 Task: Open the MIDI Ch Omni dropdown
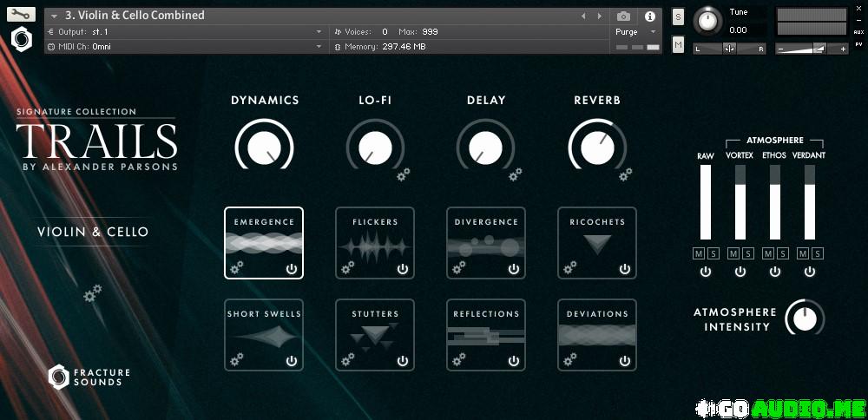pyautogui.click(x=186, y=47)
